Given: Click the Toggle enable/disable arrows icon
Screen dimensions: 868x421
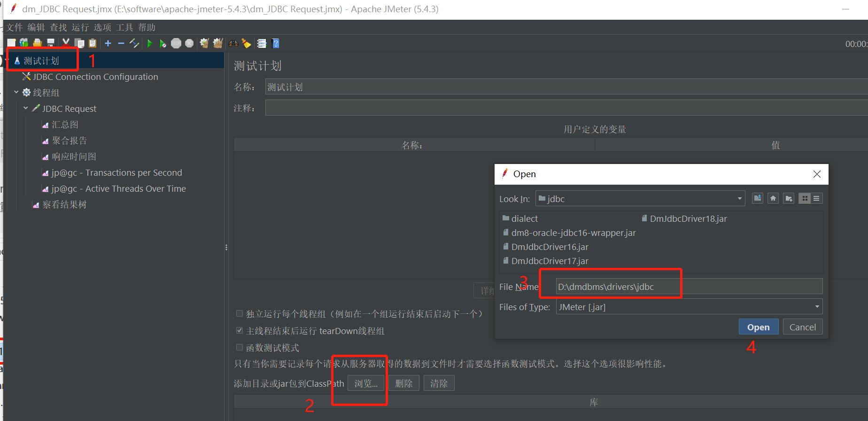Looking at the screenshot, I should pyautogui.click(x=134, y=43).
